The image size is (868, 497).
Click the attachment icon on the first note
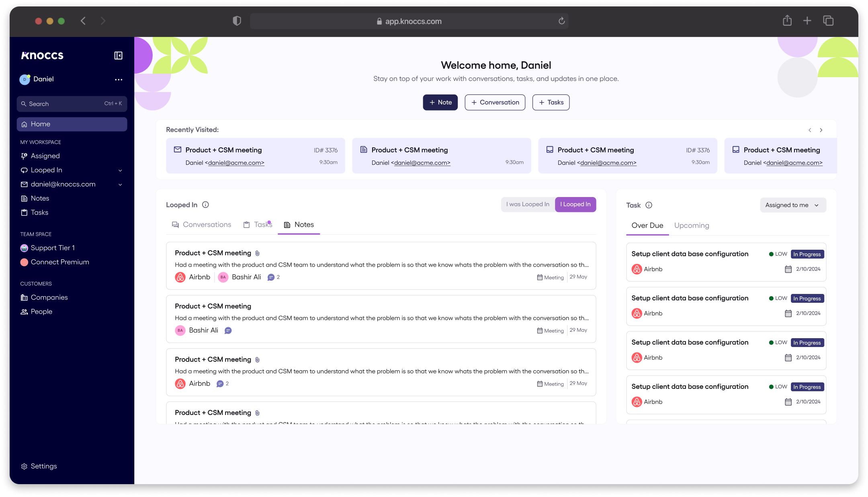coord(257,253)
